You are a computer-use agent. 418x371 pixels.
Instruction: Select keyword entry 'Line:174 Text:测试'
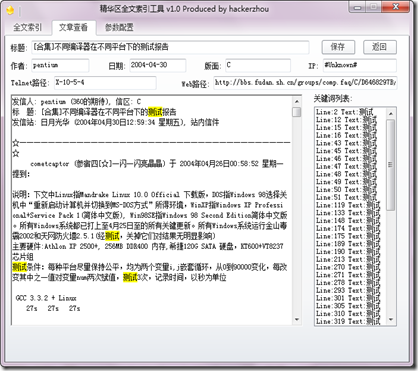click(x=348, y=228)
